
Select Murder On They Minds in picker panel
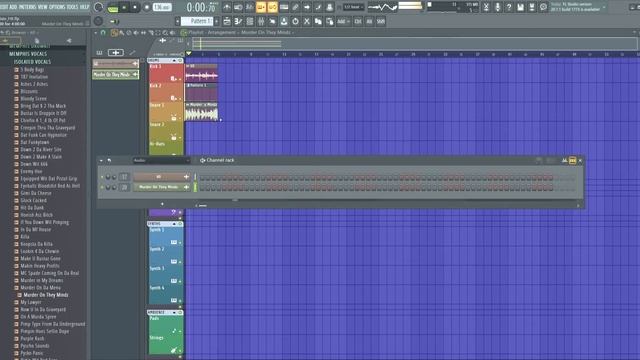tap(116, 74)
